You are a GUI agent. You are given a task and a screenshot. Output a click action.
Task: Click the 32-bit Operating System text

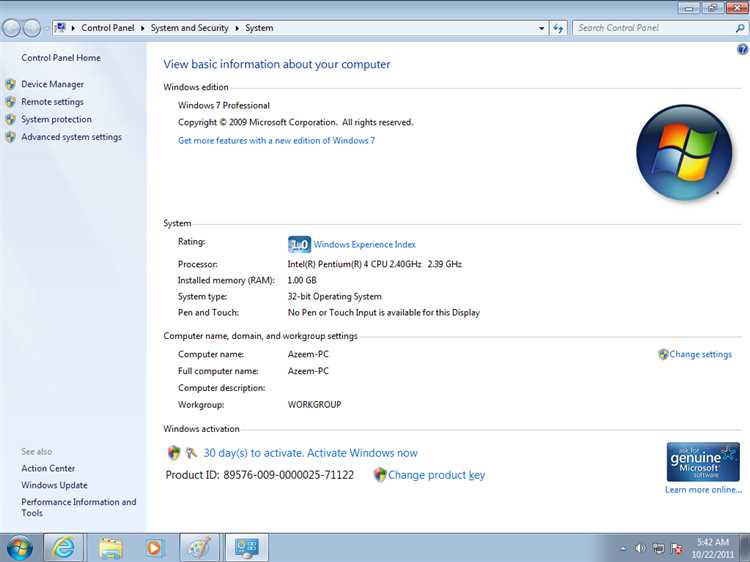(334, 297)
